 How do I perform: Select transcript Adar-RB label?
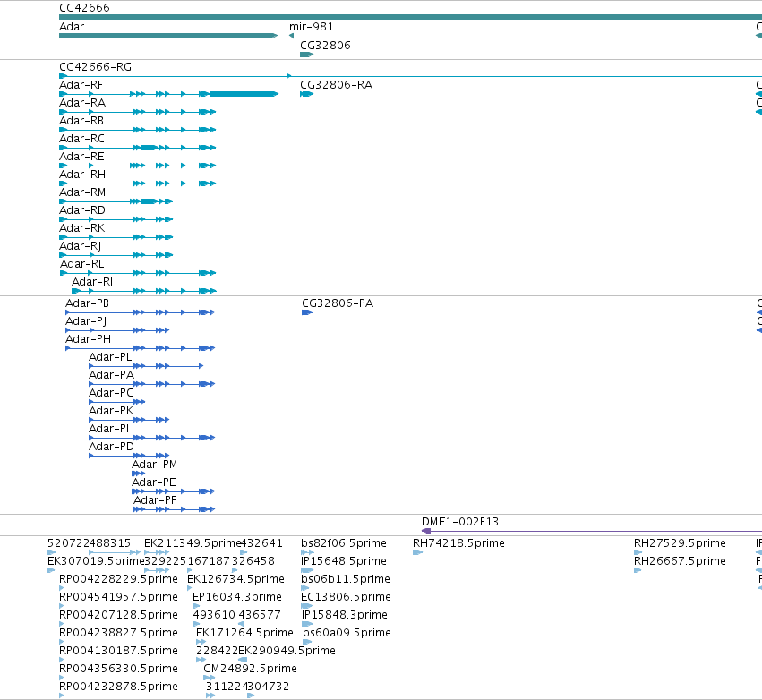click(x=81, y=121)
